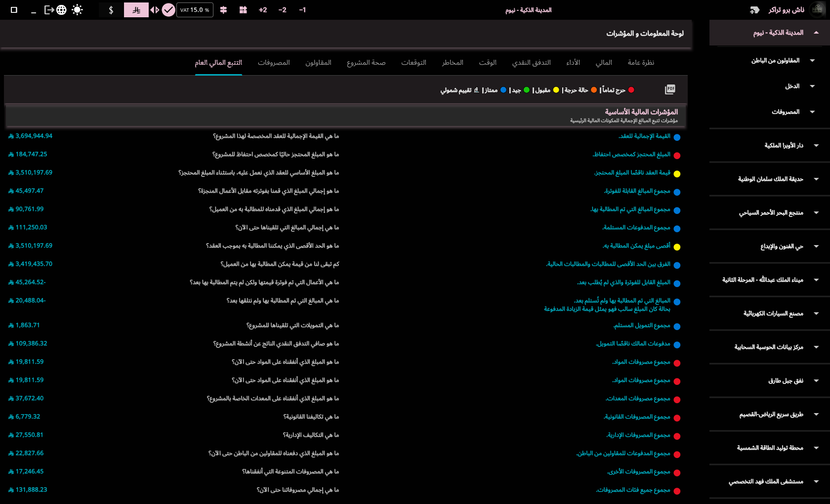This screenshot has height=504, width=830.
Task: Open the التوقعات tab
Action: 414,63
